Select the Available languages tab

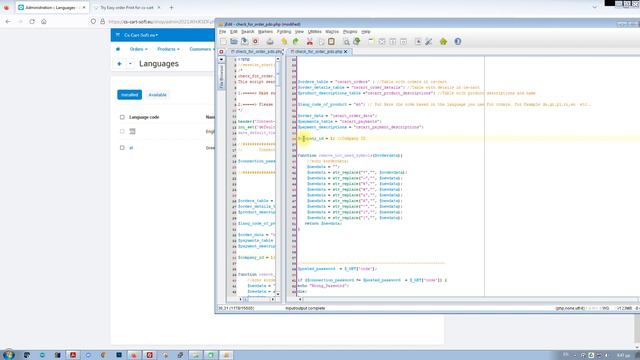pyautogui.click(x=157, y=95)
